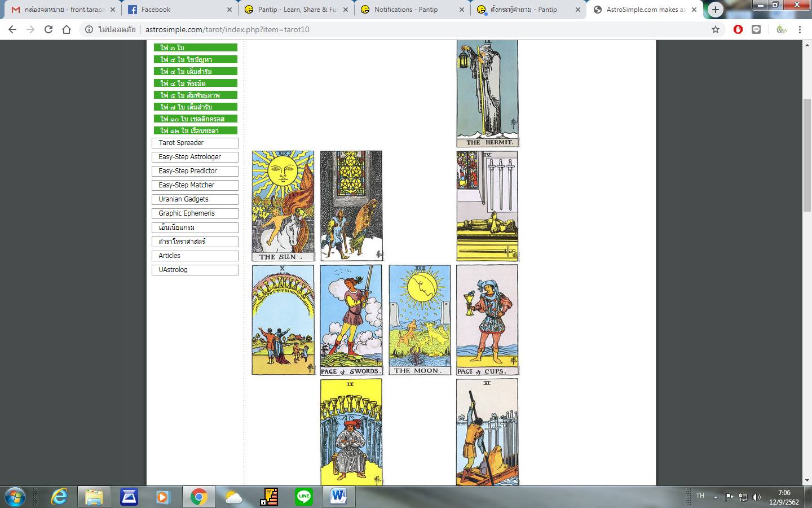
Task: Open Microsoft Word from the taskbar
Action: 338,497
